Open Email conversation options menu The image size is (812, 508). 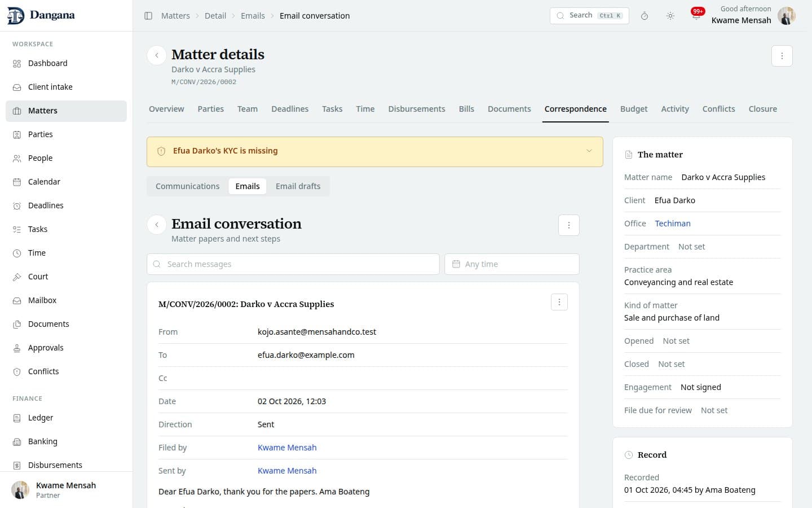568,225
